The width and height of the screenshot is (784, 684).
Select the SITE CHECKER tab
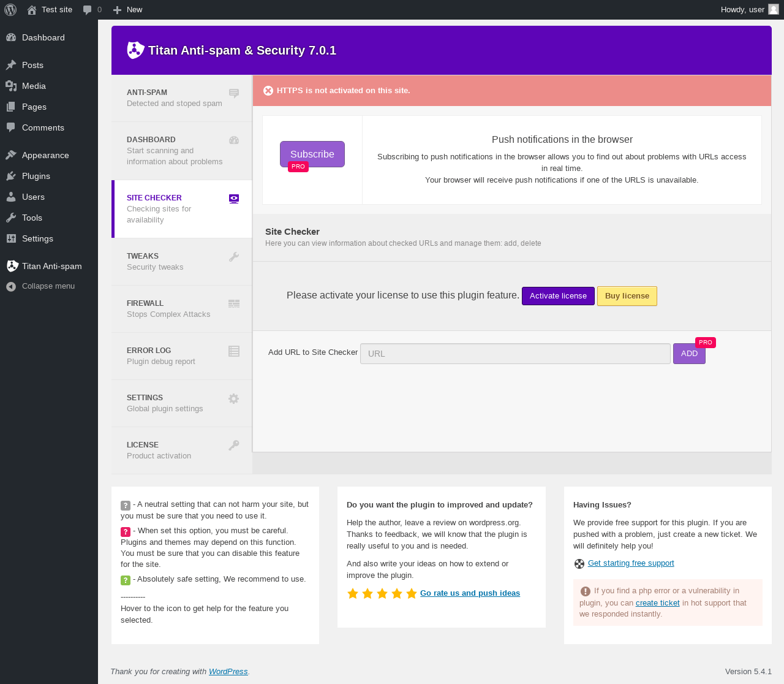pyautogui.click(x=182, y=209)
